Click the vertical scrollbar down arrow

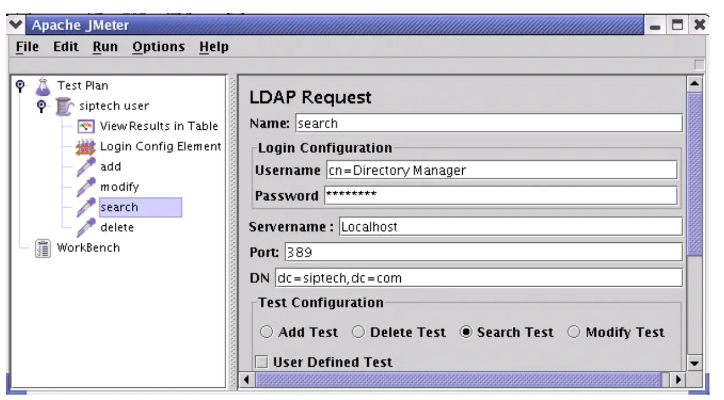coord(694,364)
